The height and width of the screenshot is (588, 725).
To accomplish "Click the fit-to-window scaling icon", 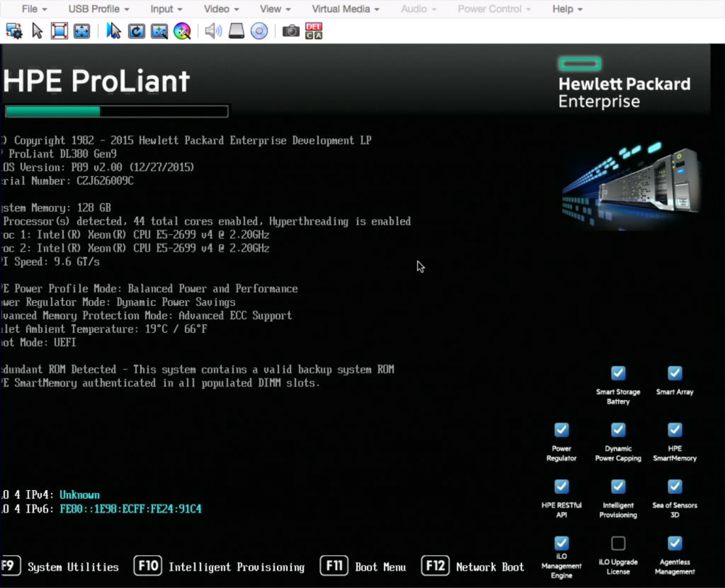I will coord(82,31).
